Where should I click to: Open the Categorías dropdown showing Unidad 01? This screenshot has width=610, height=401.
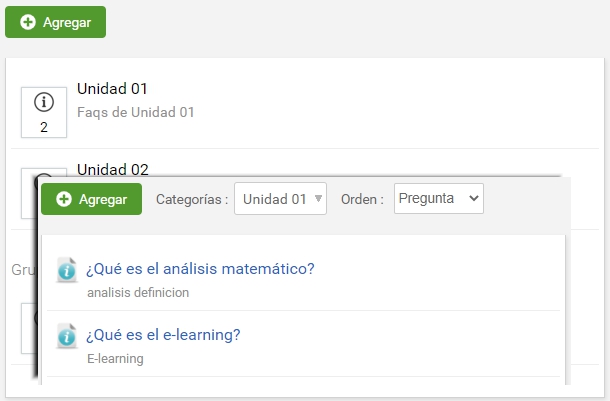pyautogui.click(x=280, y=199)
